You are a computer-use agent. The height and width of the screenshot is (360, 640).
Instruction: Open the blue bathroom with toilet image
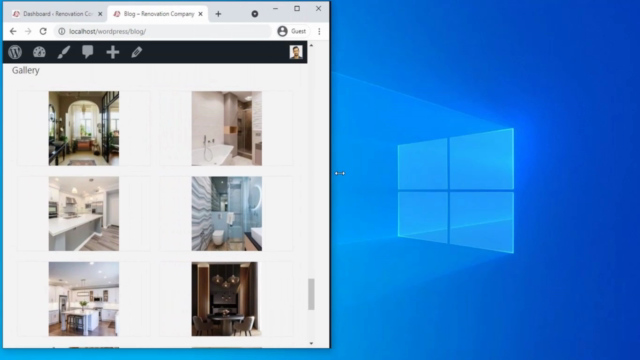(227, 213)
